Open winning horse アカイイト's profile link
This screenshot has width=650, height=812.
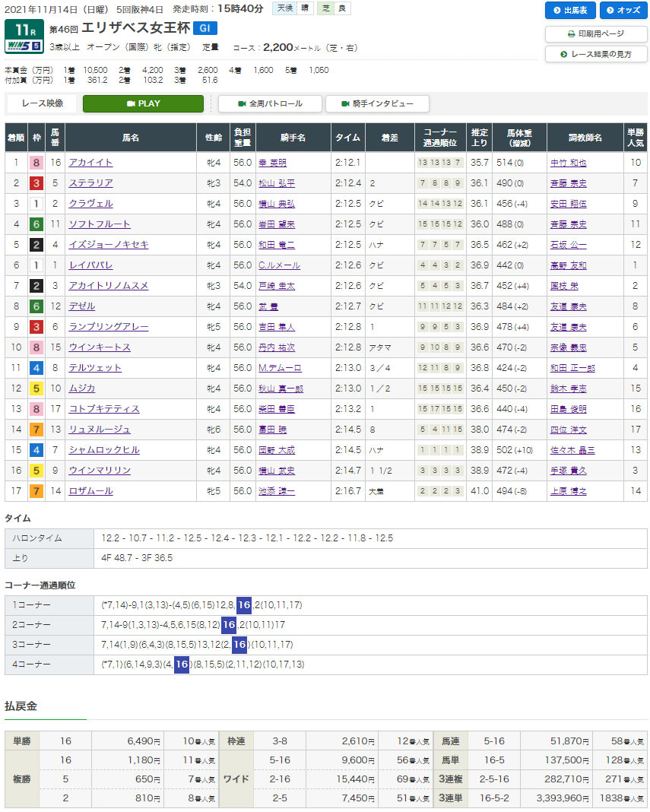[90, 163]
